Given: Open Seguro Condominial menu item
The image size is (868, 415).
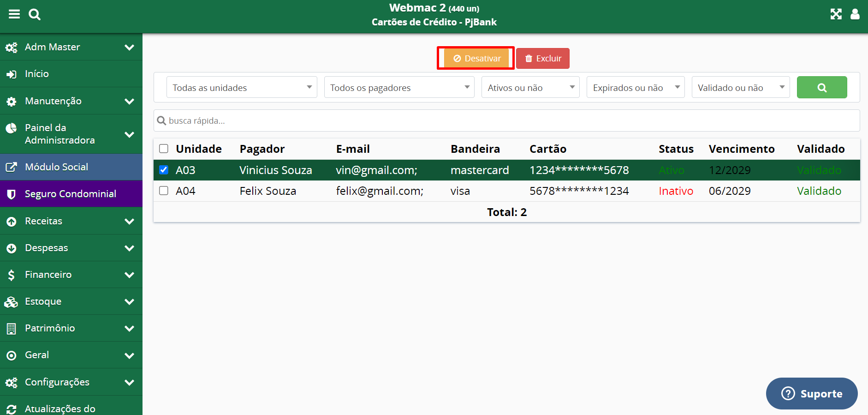Looking at the screenshot, I should 71,194.
